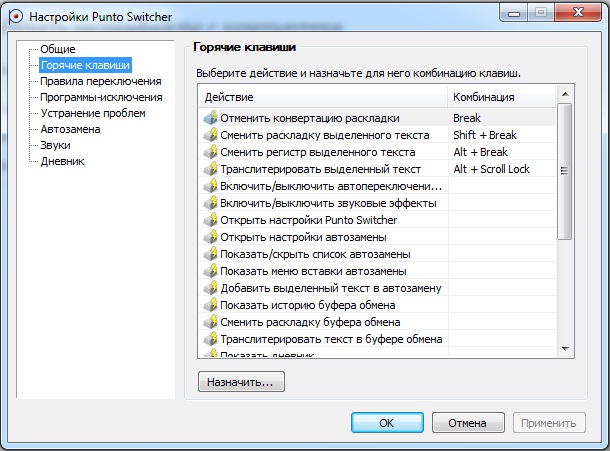
Task: Select row Открыть настройки Punto Switcher
Action: pyautogui.click(x=378, y=220)
